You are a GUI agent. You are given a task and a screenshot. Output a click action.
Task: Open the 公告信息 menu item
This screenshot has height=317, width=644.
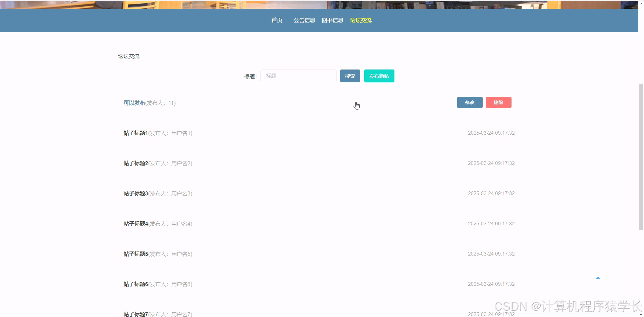coord(304,20)
